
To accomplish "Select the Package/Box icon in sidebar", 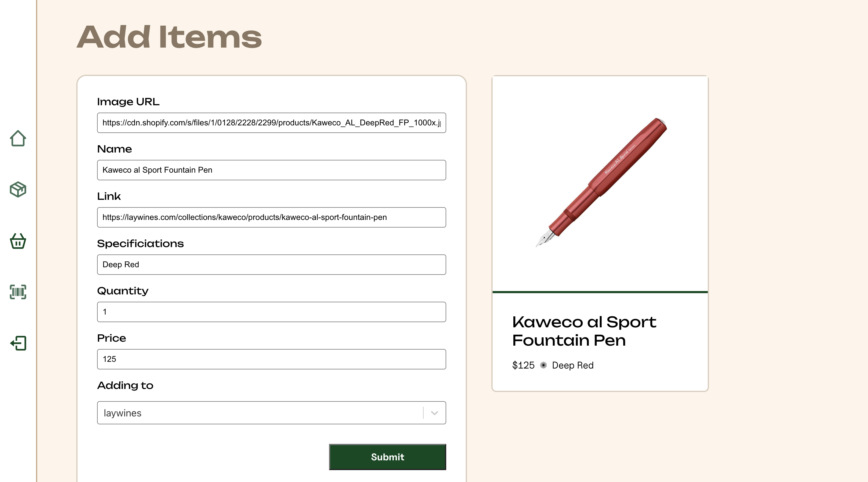I will point(18,189).
